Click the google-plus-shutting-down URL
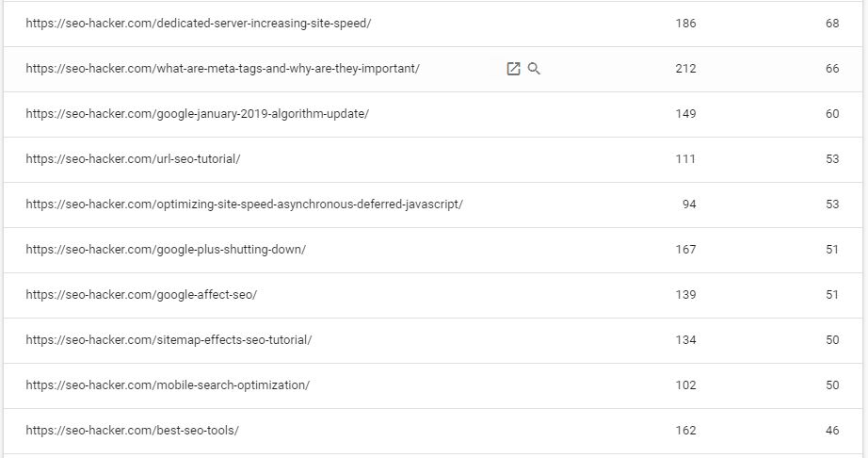 pyautogui.click(x=166, y=250)
